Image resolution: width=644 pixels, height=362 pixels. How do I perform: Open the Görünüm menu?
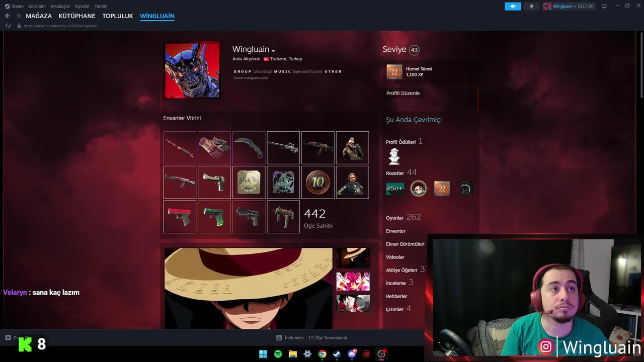[x=37, y=6]
